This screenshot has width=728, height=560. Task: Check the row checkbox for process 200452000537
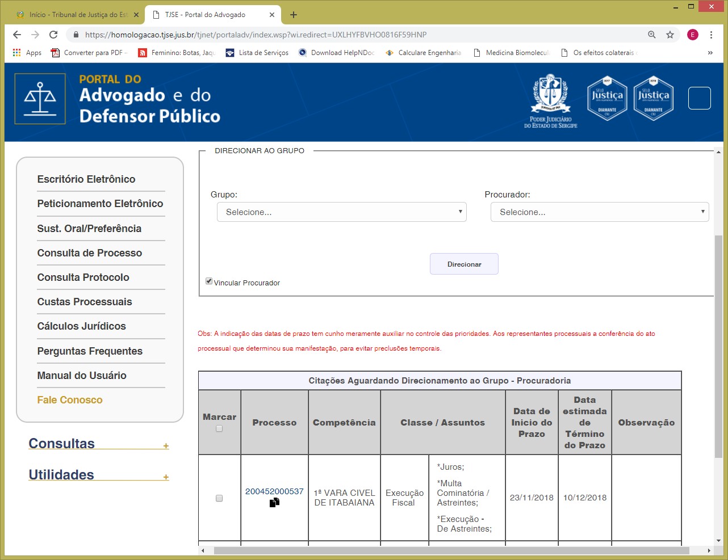coord(219,498)
